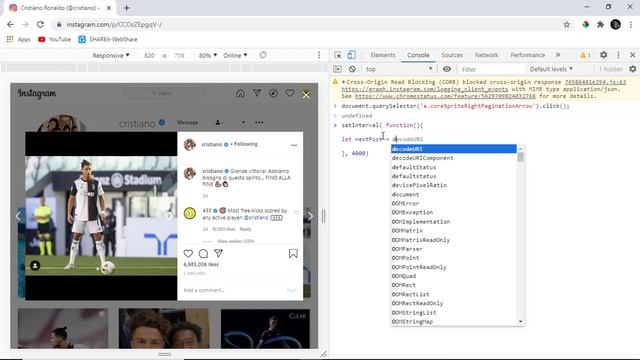Switch to the Network tab
The image size is (640, 360).
[487, 55]
